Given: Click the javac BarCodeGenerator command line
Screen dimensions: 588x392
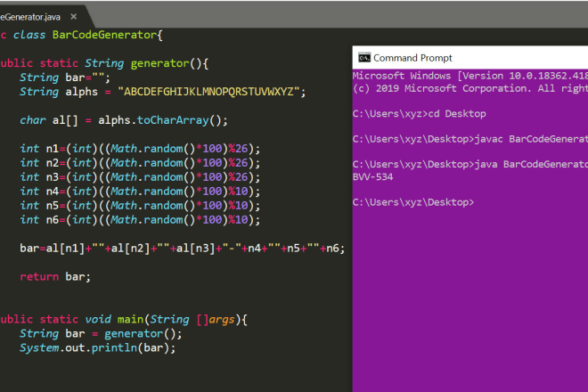Looking at the screenshot, I should (470, 139).
